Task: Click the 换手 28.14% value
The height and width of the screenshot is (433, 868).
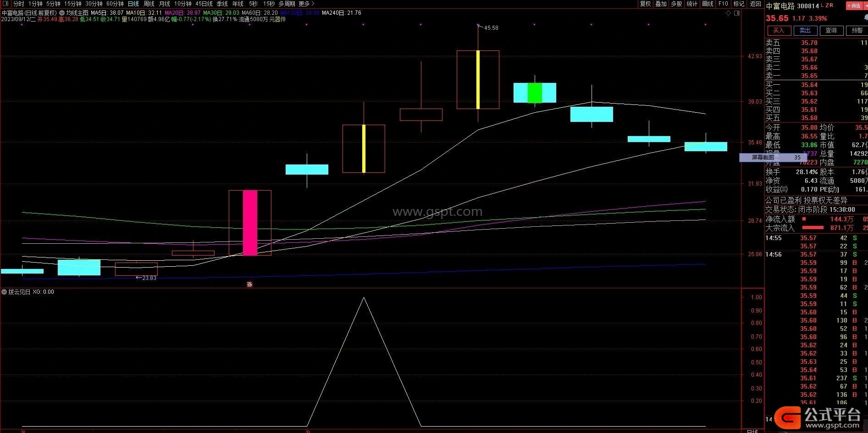Action: [x=807, y=172]
